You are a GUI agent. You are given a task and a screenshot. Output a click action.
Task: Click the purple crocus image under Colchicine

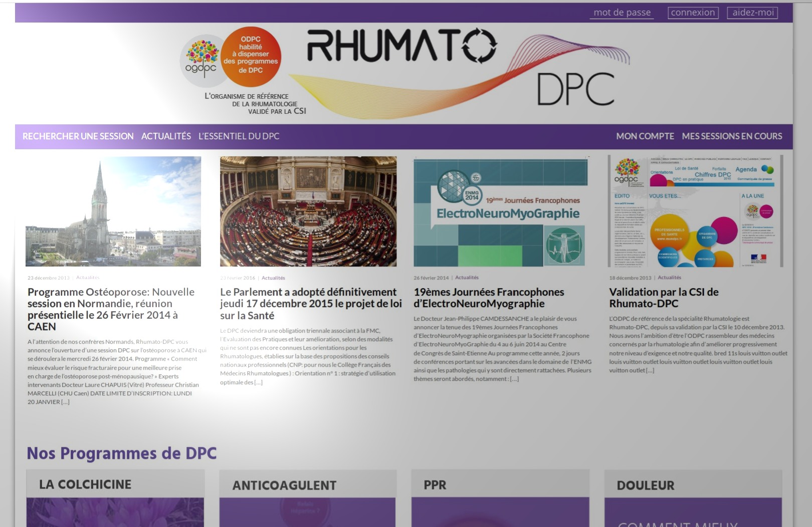[115, 512]
